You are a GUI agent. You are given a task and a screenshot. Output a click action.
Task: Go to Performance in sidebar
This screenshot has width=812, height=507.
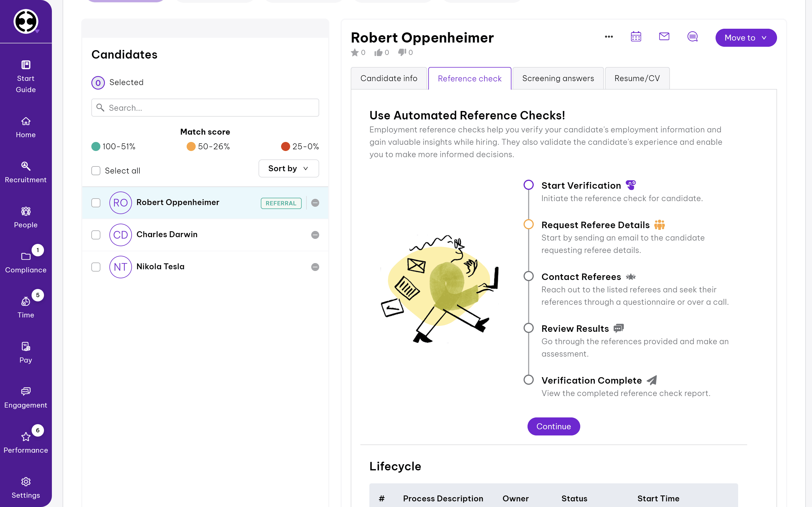click(x=26, y=442)
